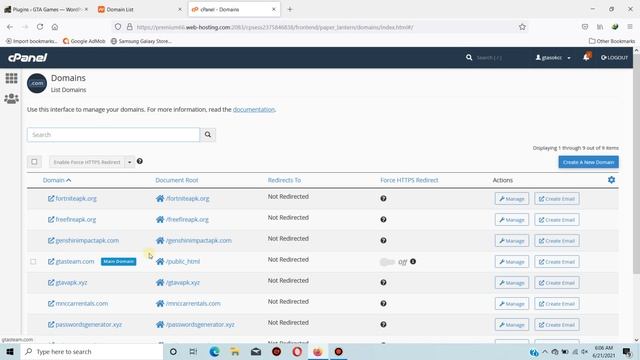Click the domain Search input field

pyautogui.click(x=113, y=135)
